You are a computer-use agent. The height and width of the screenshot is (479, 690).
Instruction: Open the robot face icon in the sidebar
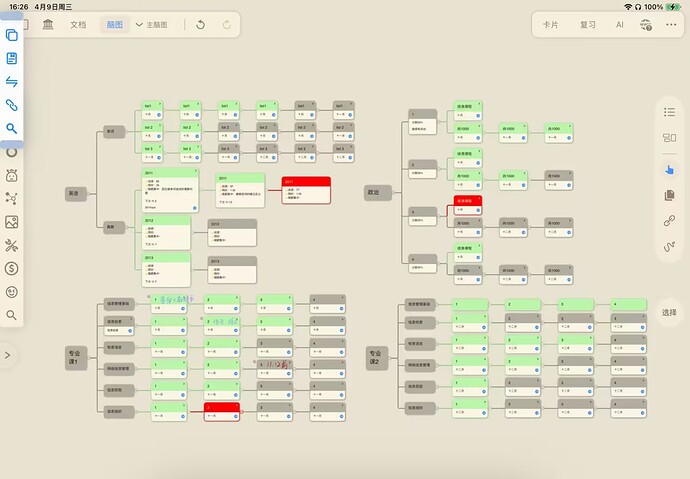(x=11, y=176)
